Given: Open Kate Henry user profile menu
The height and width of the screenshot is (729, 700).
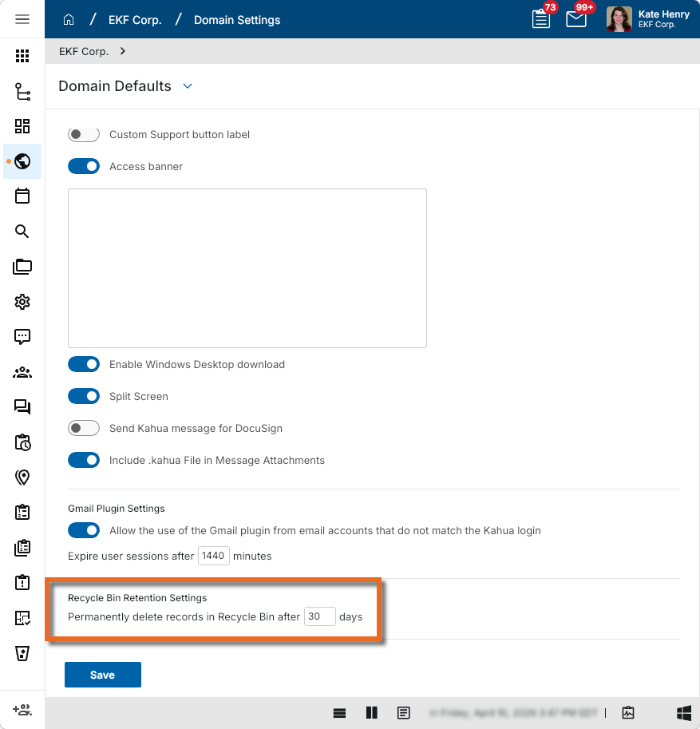Looking at the screenshot, I should click(x=647, y=19).
